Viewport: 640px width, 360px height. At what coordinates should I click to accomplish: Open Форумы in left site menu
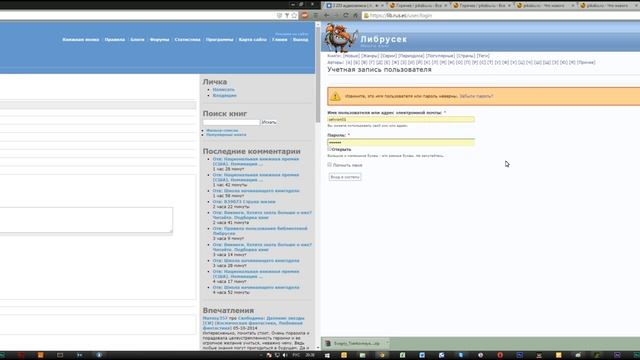point(160,40)
